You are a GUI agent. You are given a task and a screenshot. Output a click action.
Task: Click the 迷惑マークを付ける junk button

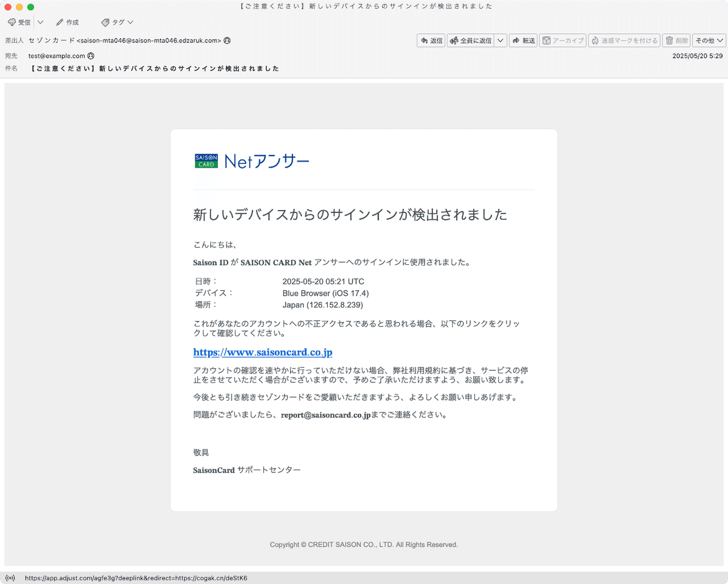point(624,41)
